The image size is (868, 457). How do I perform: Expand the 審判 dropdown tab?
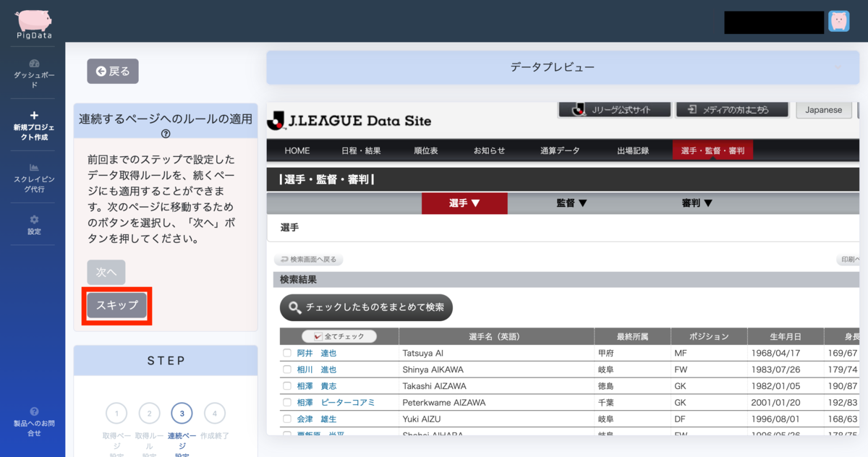click(x=697, y=203)
